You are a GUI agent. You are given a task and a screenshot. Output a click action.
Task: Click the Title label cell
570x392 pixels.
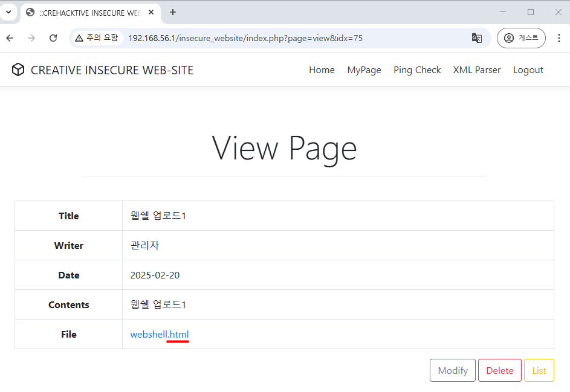[x=69, y=216]
